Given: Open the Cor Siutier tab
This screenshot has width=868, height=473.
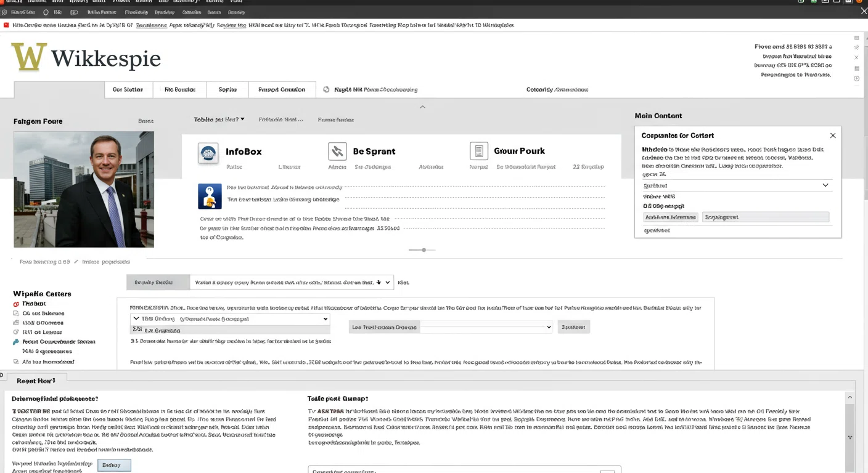Looking at the screenshot, I should 128,90.
